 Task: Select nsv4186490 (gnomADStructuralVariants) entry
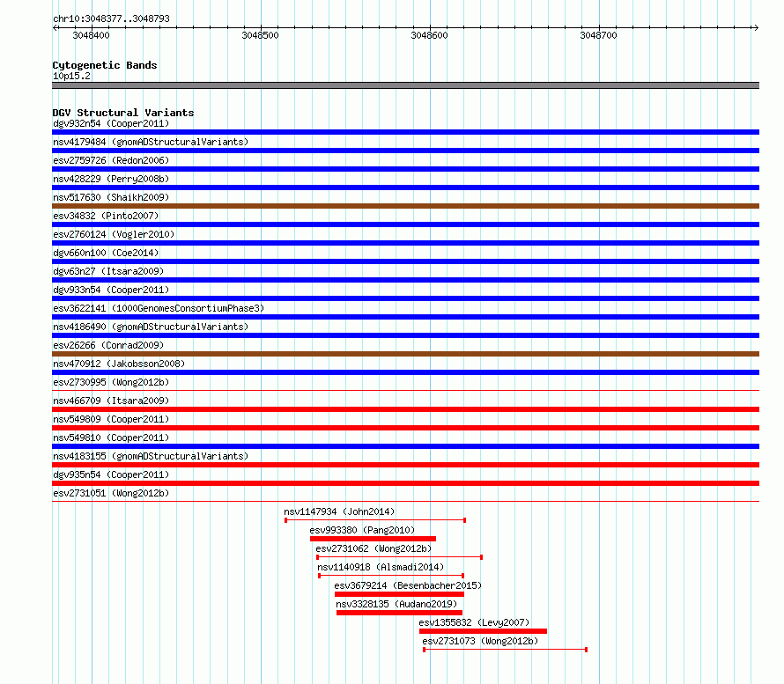coord(151,327)
